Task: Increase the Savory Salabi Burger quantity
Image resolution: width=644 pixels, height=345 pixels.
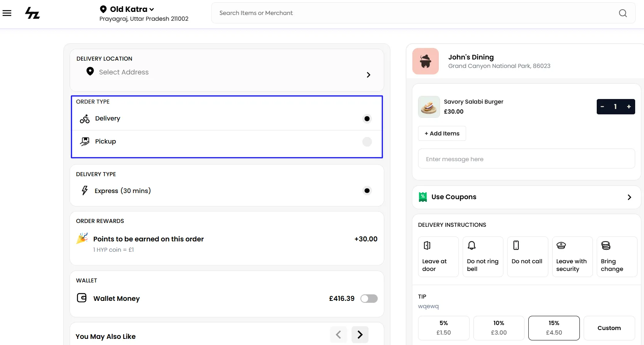Action: coord(629,107)
